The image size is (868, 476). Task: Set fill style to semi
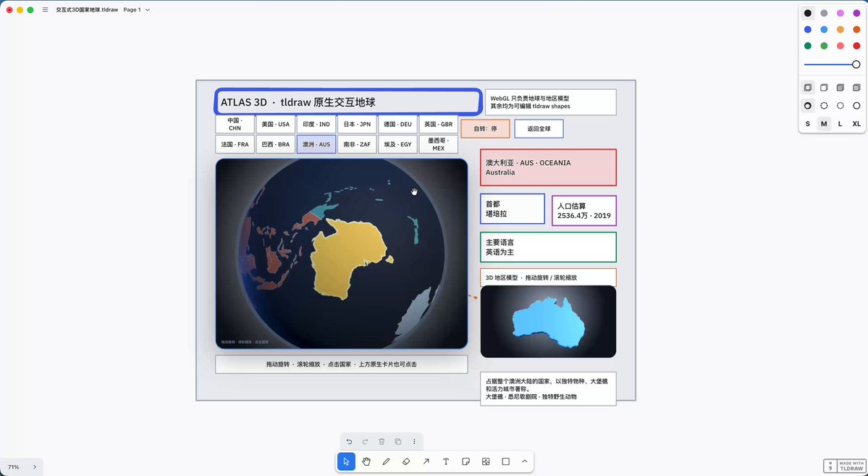click(824, 88)
